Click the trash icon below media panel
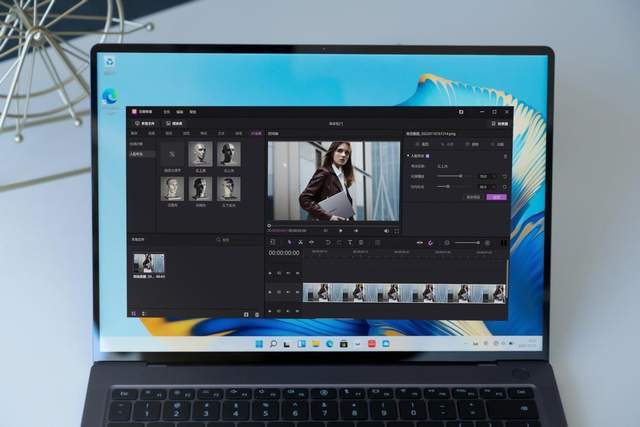This screenshot has height=427, width=640. (x=257, y=314)
